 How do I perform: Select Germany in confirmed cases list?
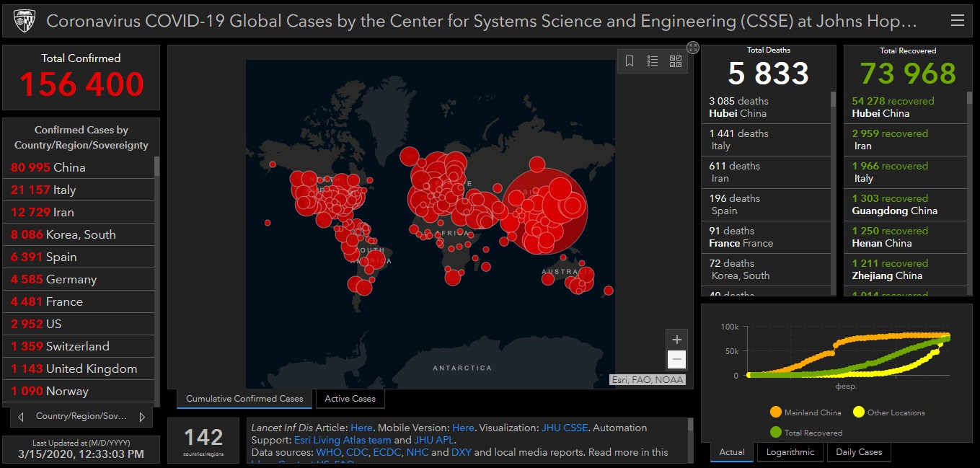[79, 279]
